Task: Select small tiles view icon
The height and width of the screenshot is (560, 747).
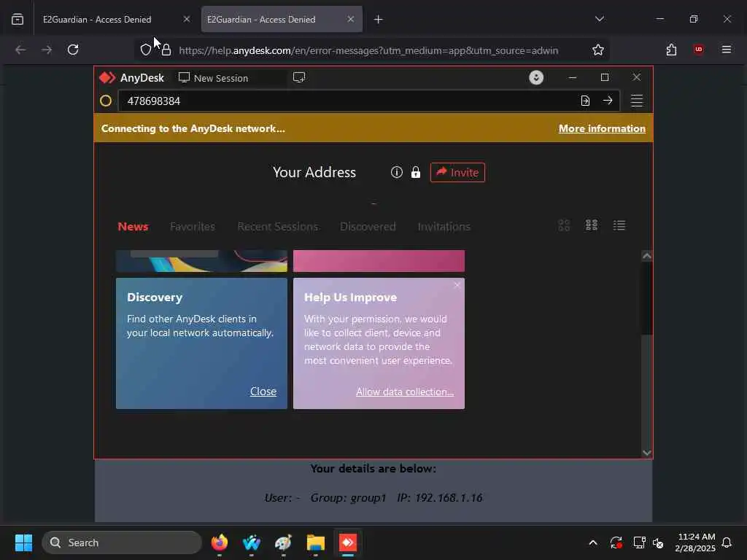Action: [592, 225]
